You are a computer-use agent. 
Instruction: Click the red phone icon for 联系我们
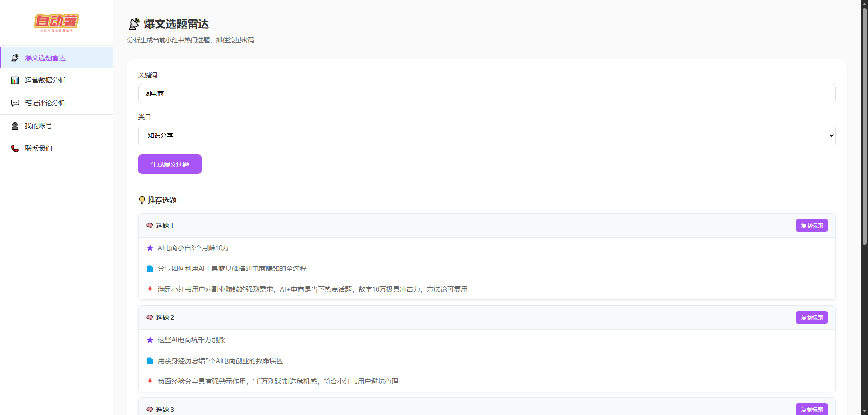tap(15, 149)
